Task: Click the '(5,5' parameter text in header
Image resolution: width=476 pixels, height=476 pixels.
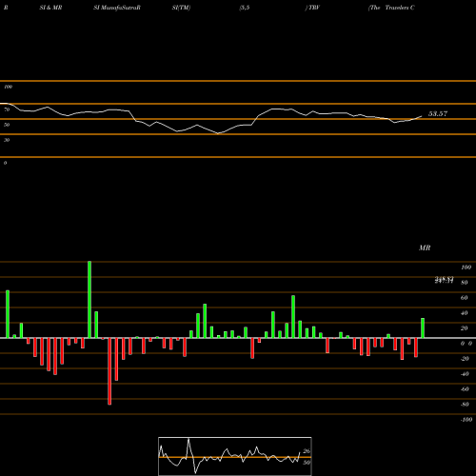Action: tap(245, 8)
